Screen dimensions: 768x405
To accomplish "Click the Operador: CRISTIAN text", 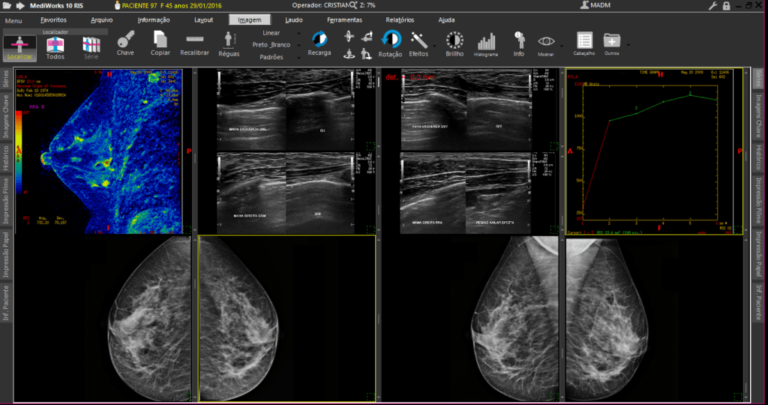I will [320, 5].
